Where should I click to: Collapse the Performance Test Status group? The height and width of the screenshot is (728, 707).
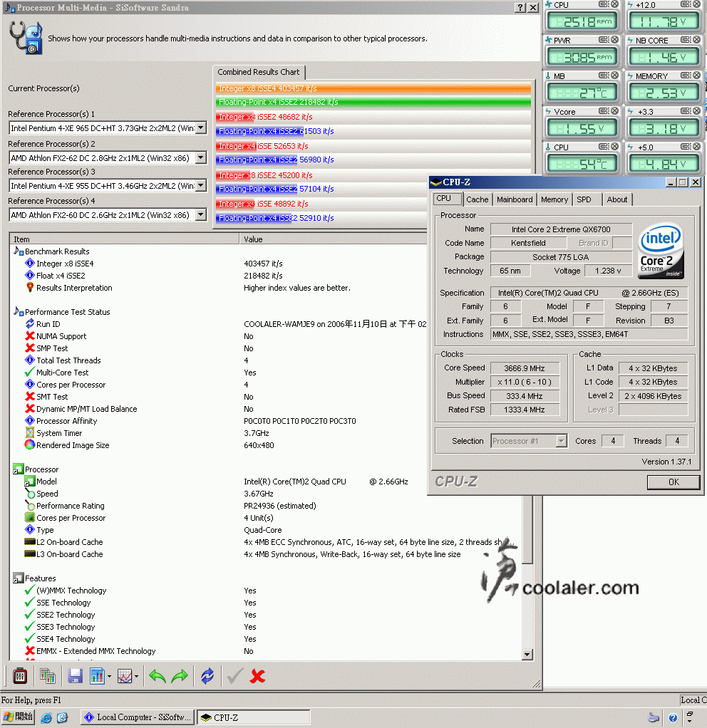pyautogui.click(x=19, y=311)
